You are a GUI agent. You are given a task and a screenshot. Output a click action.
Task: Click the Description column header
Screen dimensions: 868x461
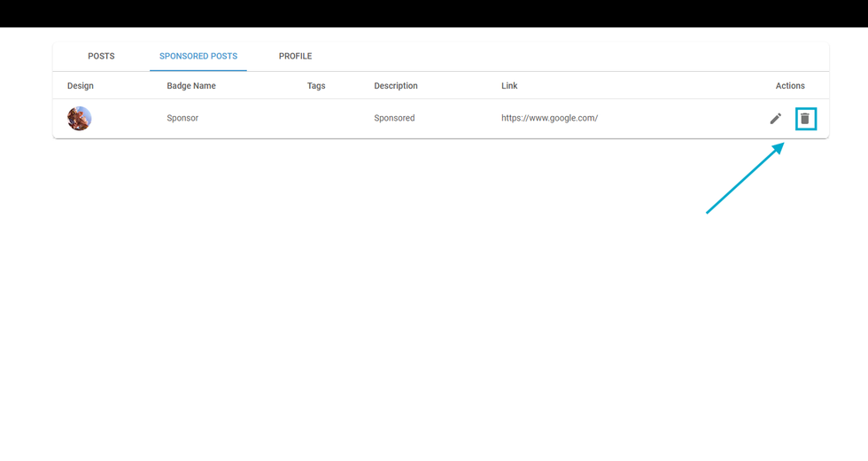click(x=396, y=86)
